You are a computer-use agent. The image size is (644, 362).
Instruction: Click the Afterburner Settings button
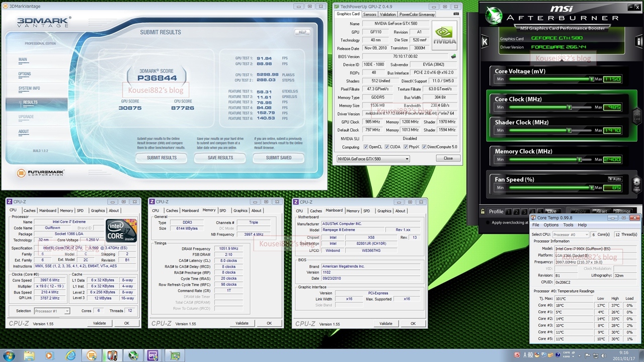(x=622, y=212)
